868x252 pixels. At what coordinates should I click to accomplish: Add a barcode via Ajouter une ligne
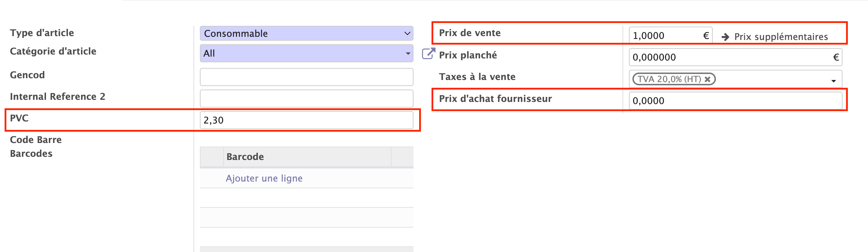[x=264, y=178]
